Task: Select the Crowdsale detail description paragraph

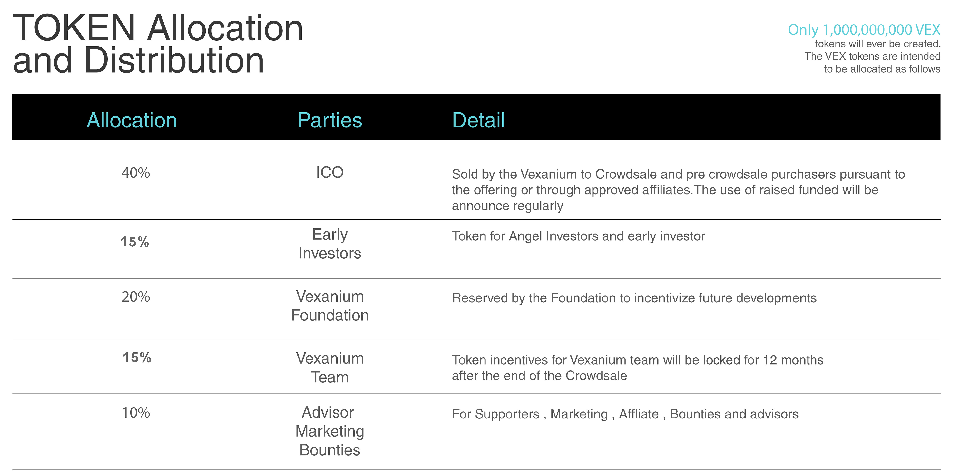Action: tap(678, 190)
